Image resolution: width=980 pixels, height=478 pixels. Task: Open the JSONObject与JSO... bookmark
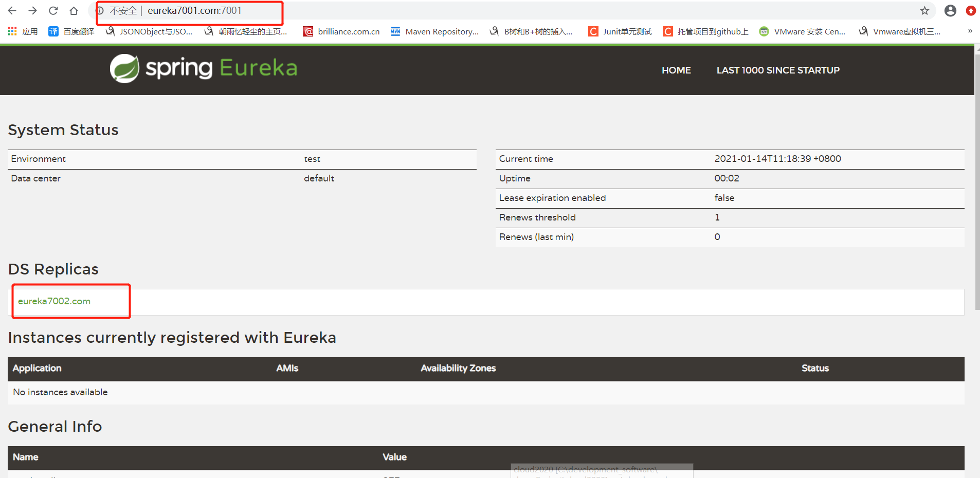[149, 31]
